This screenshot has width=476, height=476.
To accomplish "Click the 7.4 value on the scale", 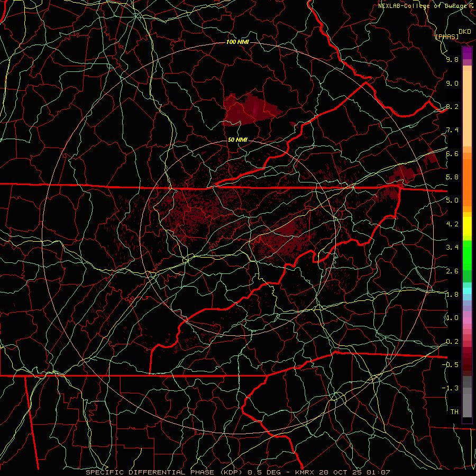I will [452, 130].
